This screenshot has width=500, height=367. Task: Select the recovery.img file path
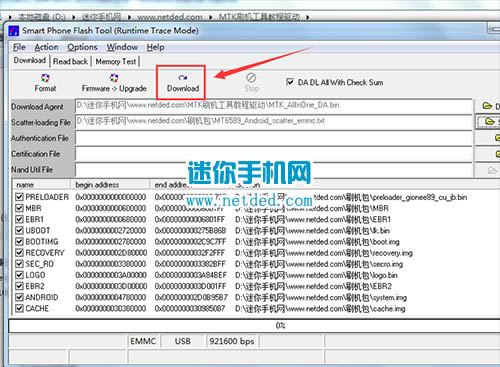[x=324, y=253]
